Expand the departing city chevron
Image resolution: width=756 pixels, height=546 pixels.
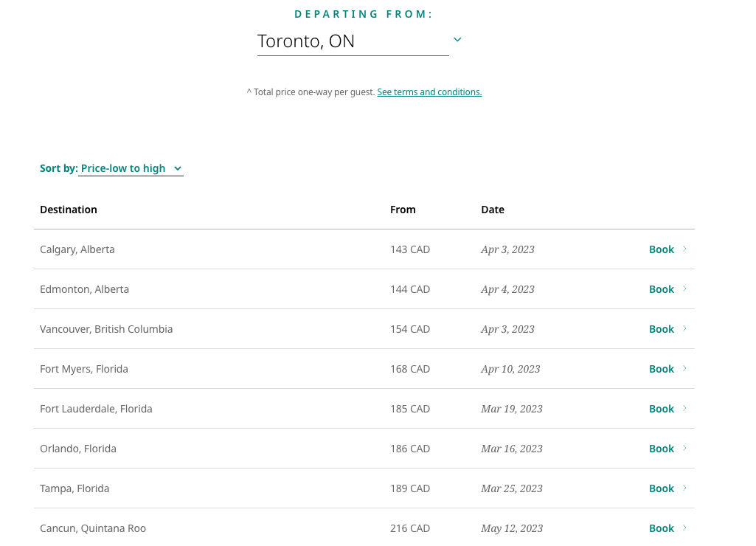click(457, 40)
